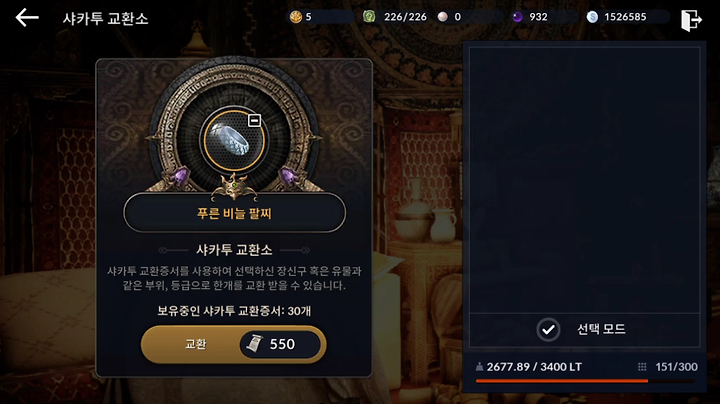The image size is (720, 404).
Task: Click the orange weight progress bar
Action: pos(562,381)
